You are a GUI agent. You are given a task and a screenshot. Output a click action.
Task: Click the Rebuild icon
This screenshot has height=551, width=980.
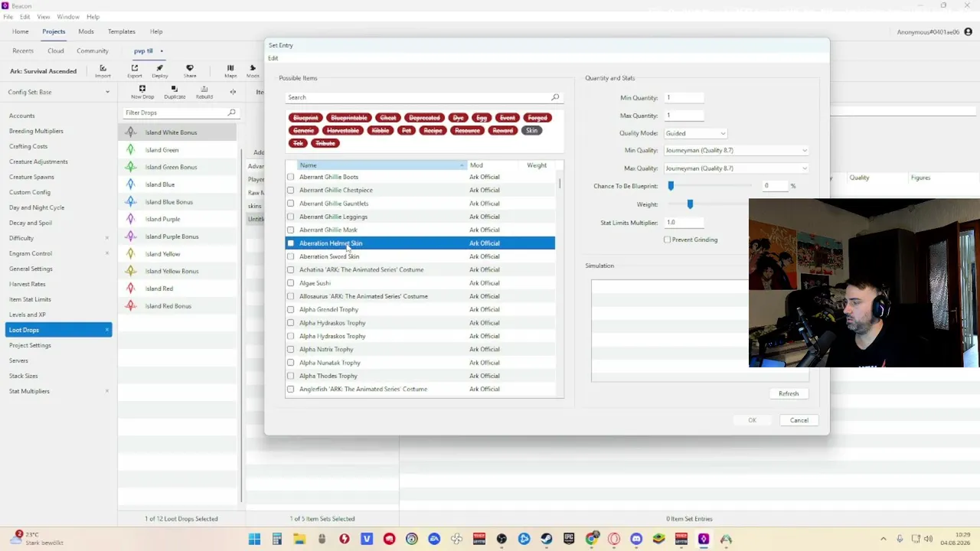[x=204, y=92]
